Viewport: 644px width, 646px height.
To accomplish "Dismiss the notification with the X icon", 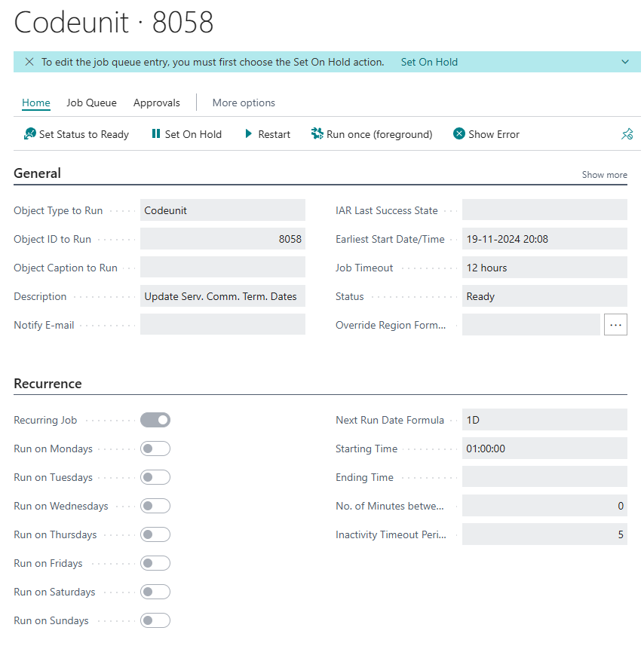I will pos(29,62).
